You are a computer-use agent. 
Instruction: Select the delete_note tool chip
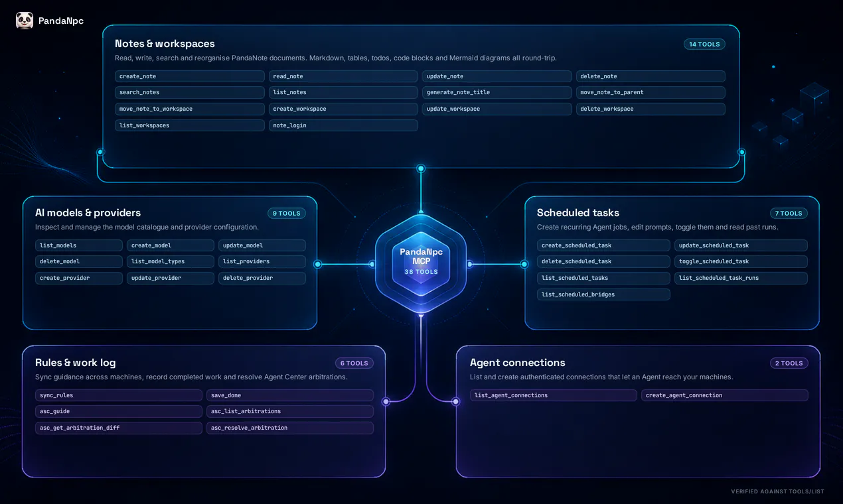(x=651, y=76)
